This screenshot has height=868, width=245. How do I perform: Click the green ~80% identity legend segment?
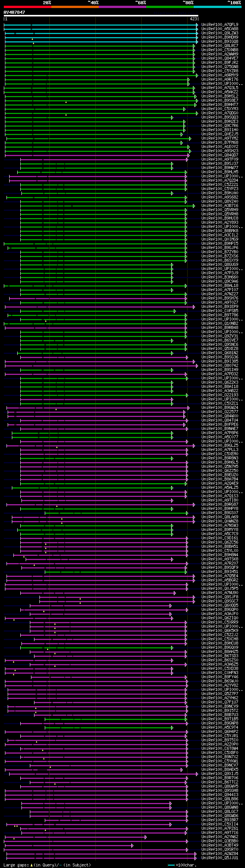(x=170, y=7)
